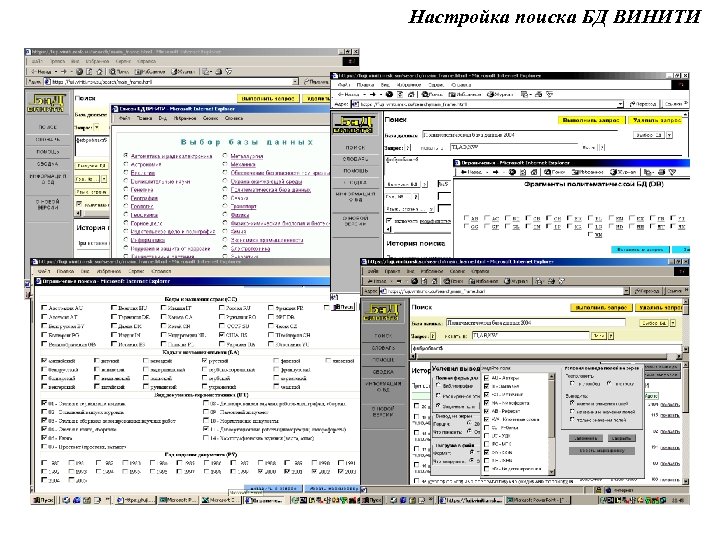720x540 pixels.
Task: Click Home icon in Ограничение fragments popup toolbar
Action: click(533, 172)
